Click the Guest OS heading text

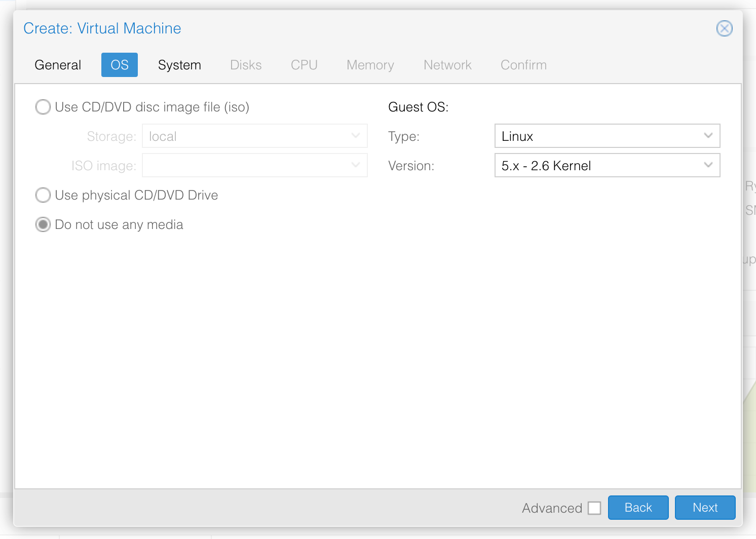point(418,107)
